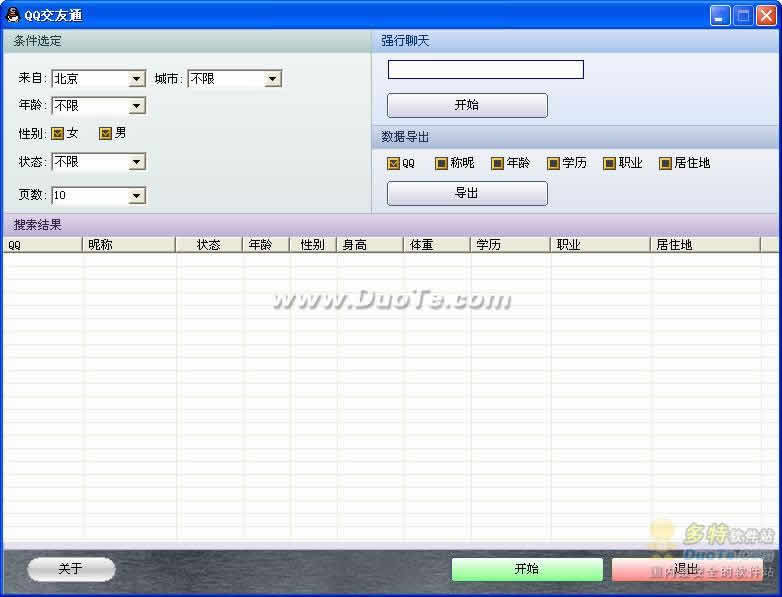Expand the 状态 status dropdown
Image resolution: width=782 pixels, height=597 pixels.
(x=98, y=162)
